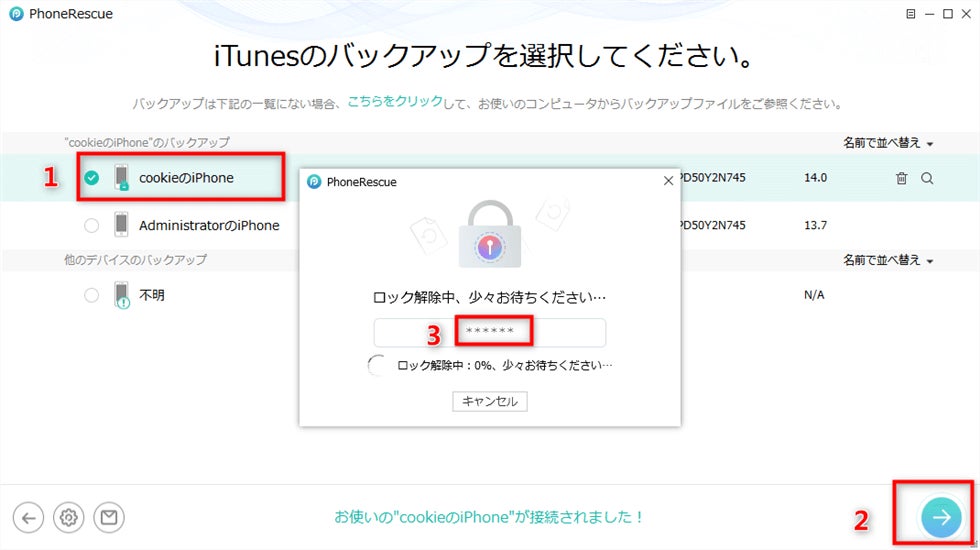Click the lock icon in the dialog

(x=490, y=234)
